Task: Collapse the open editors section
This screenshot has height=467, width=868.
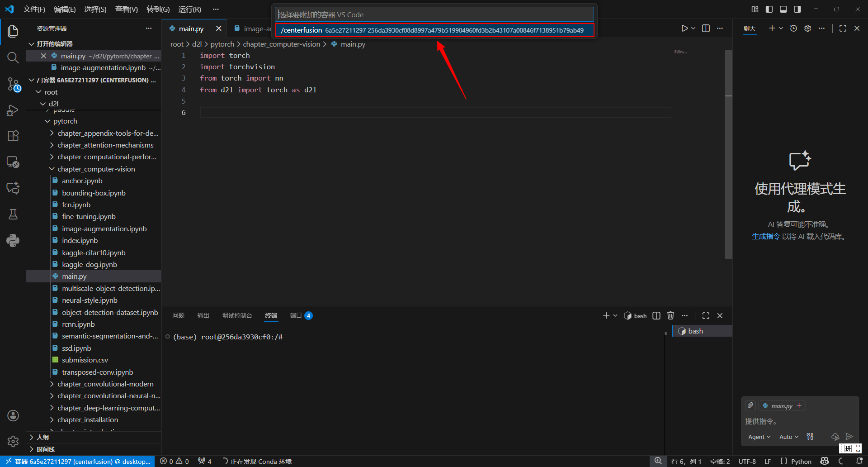Action: pyautogui.click(x=32, y=44)
